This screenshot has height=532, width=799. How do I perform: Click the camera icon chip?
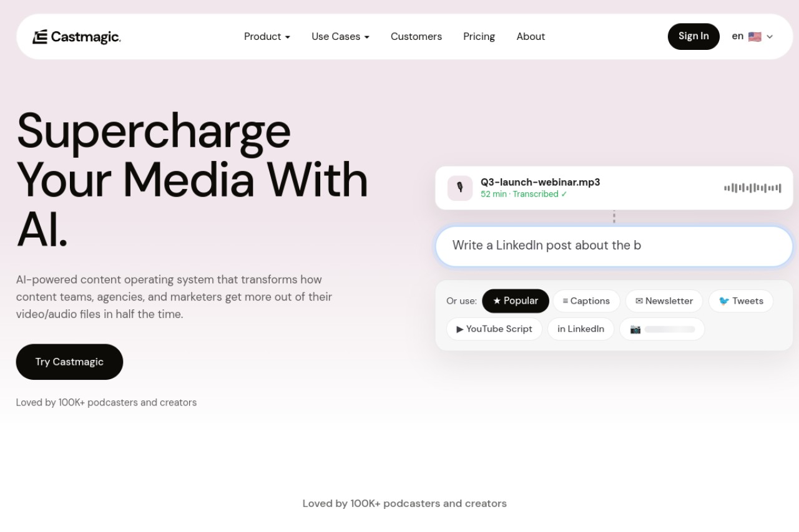coord(662,329)
